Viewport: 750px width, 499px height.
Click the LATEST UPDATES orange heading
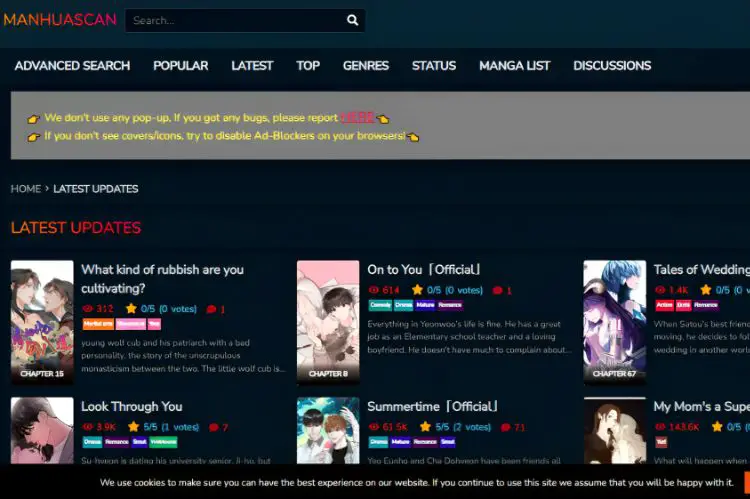tap(76, 227)
